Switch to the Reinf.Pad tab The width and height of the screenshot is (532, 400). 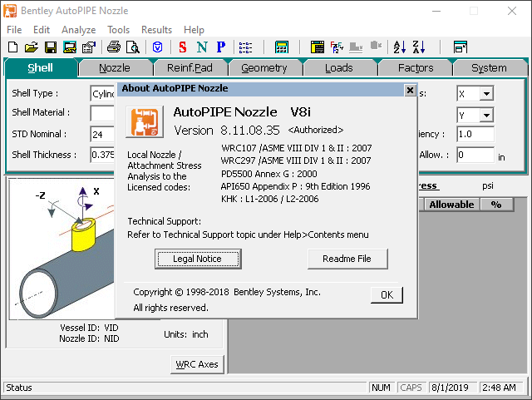pos(190,68)
